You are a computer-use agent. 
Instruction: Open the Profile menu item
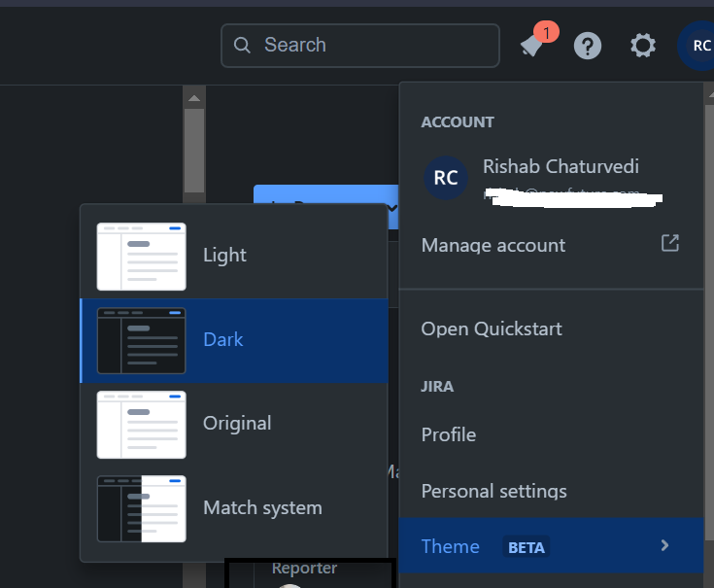point(448,434)
